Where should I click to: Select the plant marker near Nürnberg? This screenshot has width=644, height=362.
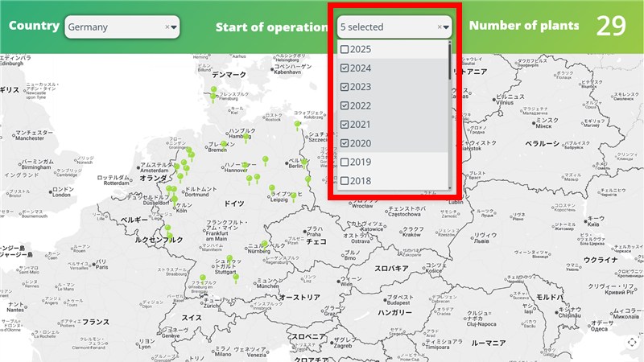(264, 245)
